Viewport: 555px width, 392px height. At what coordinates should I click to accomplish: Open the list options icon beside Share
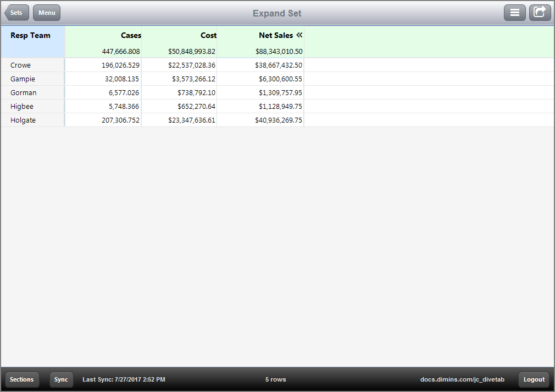pyautogui.click(x=514, y=12)
